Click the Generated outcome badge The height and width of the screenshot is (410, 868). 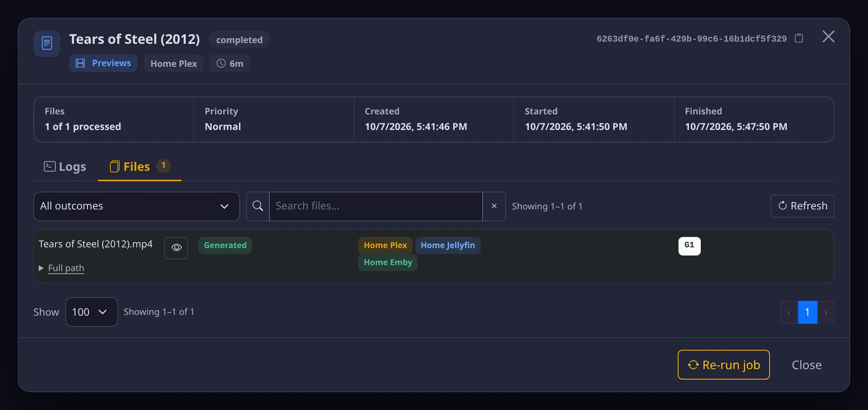click(x=225, y=245)
